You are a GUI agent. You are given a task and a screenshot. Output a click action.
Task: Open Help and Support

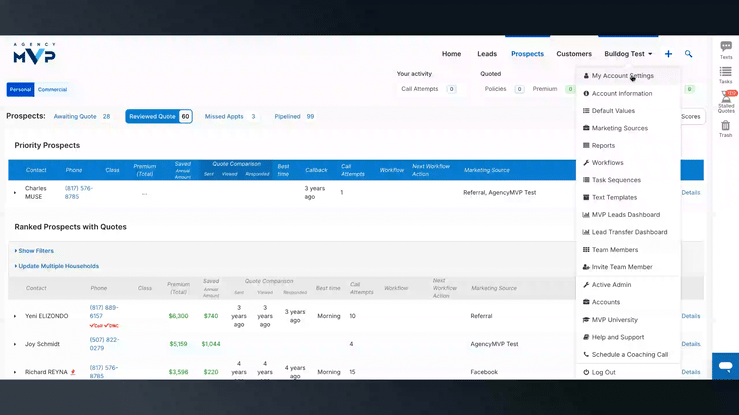[x=617, y=337]
